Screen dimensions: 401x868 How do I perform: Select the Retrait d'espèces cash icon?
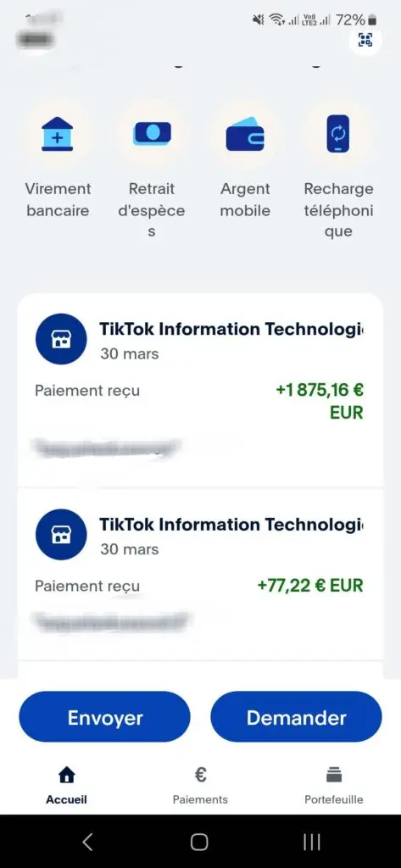click(152, 133)
